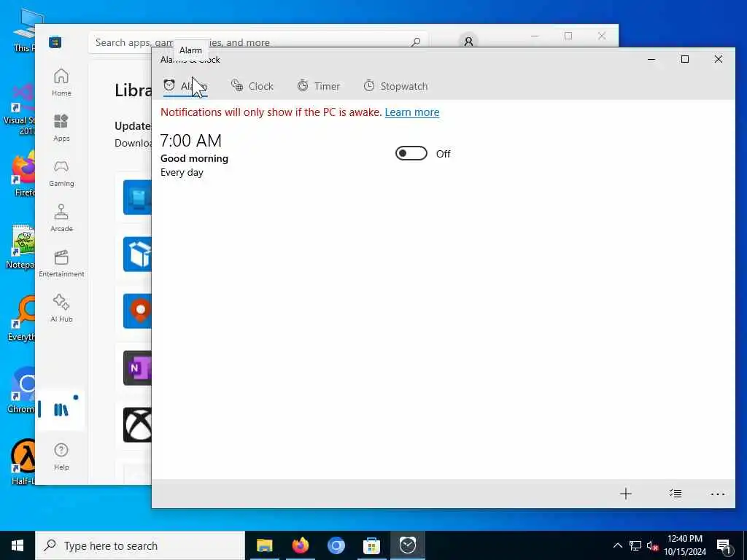Open the Xbox app in Store library
This screenshot has height=560, width=747.
coord(137,425)
